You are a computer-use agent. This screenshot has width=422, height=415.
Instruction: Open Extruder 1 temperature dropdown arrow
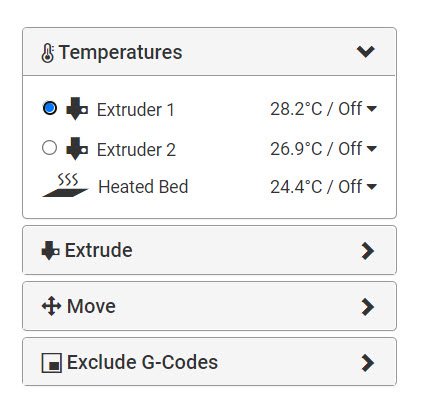(x=371, y=109)
